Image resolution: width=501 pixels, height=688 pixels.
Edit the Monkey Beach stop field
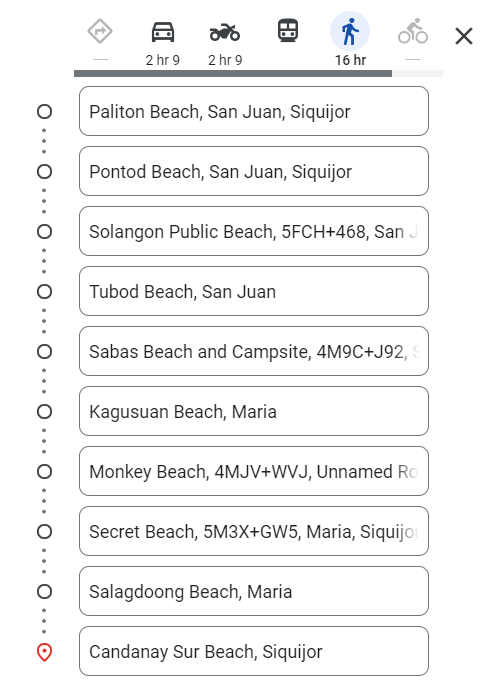[254, 471]
